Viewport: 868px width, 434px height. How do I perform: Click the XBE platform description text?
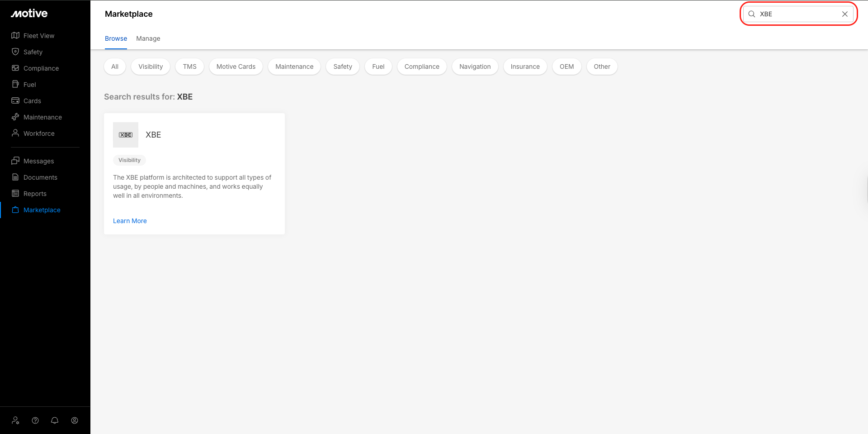tap(192, 186)
